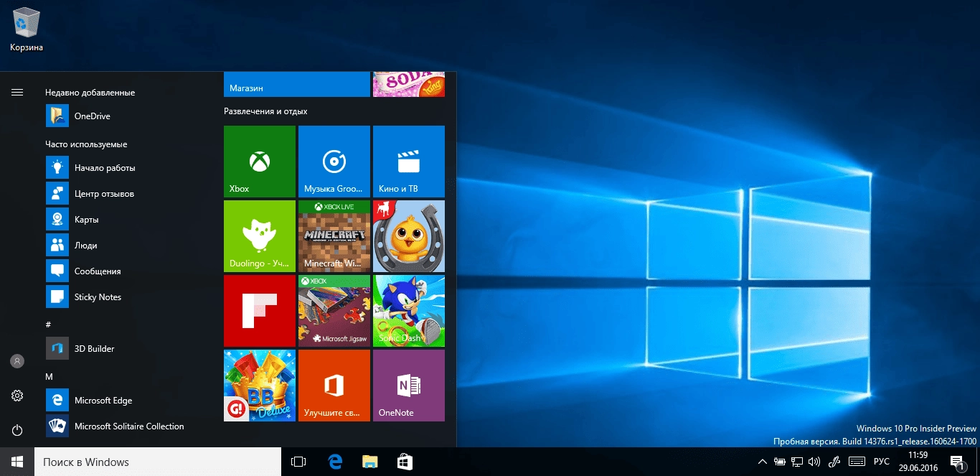This screenshot has width=980, height=476.
Task: Open Windows Ink Workspace pen icon
Action: click(x=834, y=462)
